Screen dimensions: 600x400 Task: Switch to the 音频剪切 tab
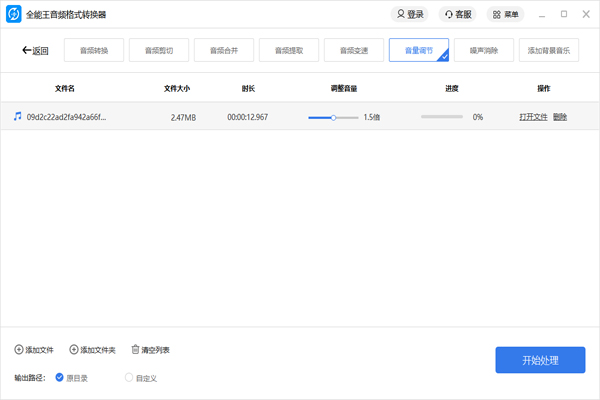tap(159, 50)
